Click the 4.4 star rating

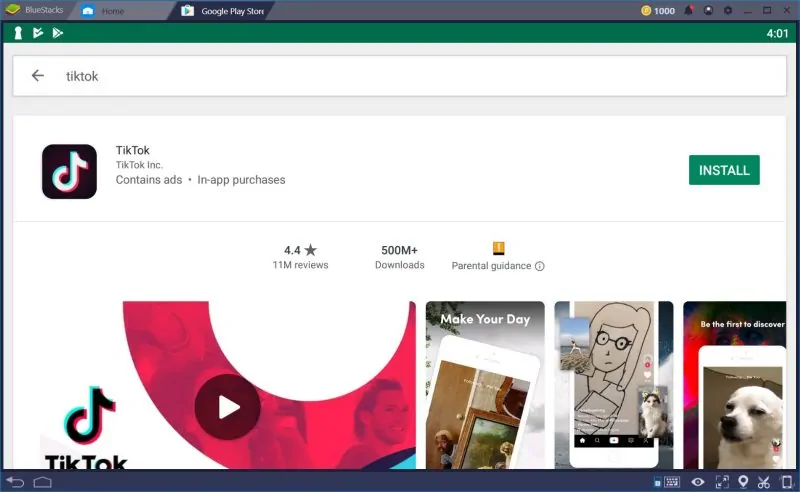[x=300, y=250]
